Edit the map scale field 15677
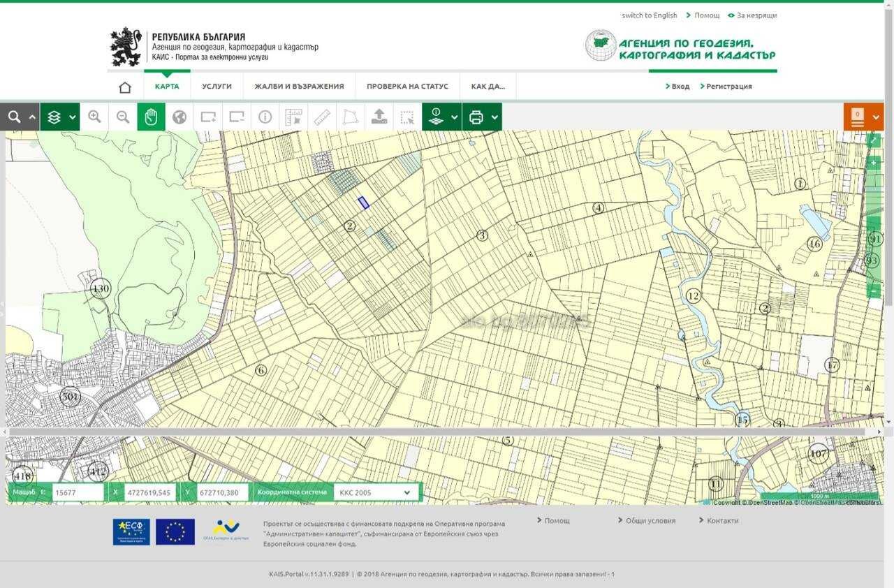The height and width of the screenshot is (588, 894). point(78,492)
